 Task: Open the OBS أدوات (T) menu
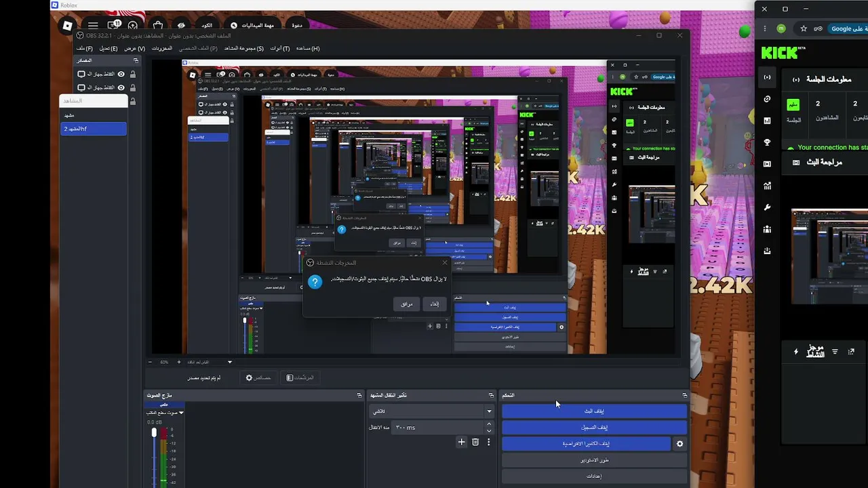(x=279, y=48)
